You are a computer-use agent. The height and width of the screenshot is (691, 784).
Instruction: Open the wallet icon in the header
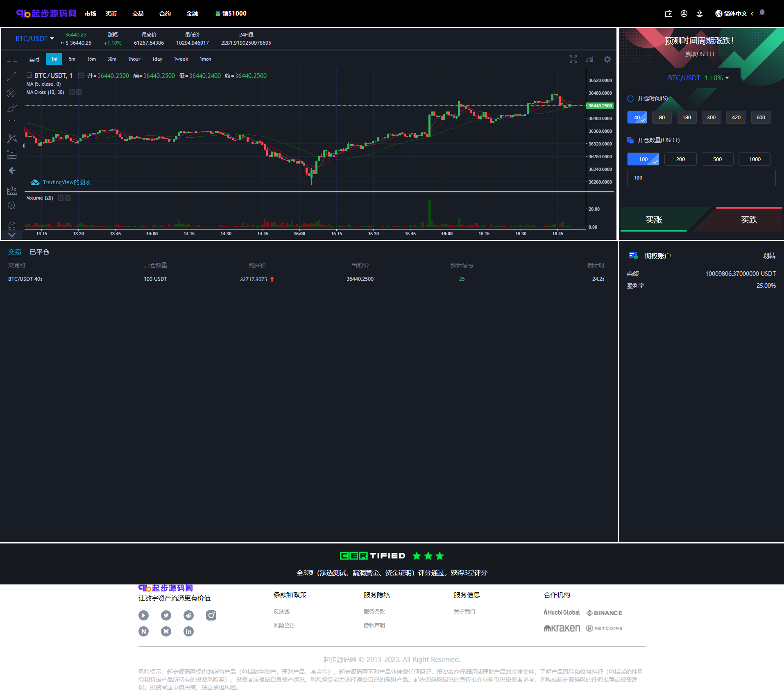[668, 14]
